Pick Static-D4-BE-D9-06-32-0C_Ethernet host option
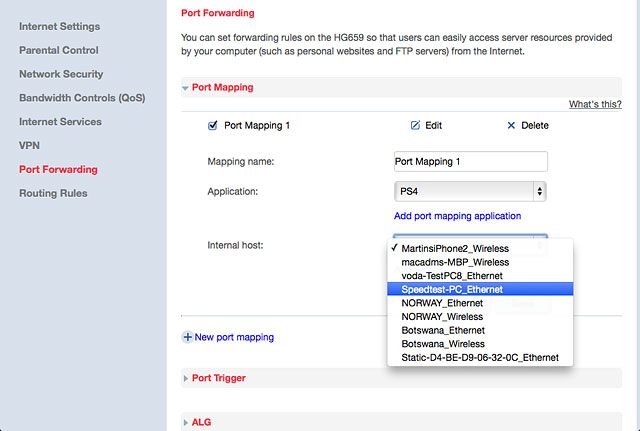This screenshot has width=640, height=431. click(x=480, y=358)
